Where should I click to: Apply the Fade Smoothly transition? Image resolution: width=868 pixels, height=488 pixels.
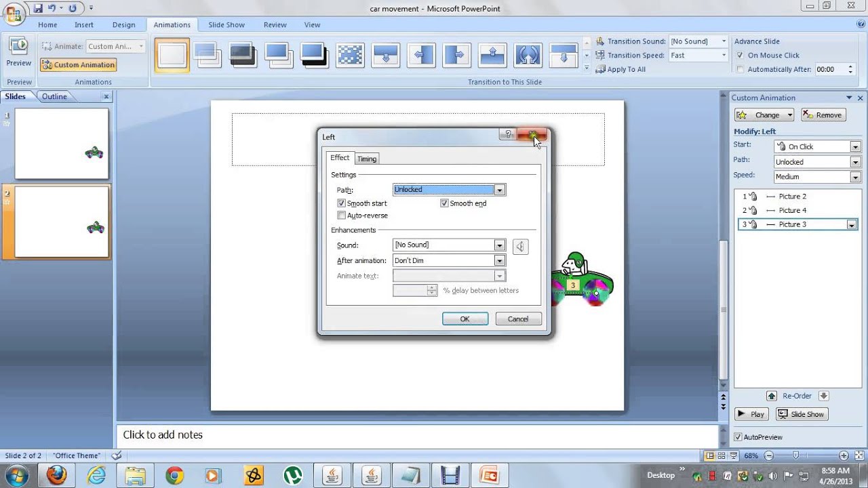[x=208, y=55]
